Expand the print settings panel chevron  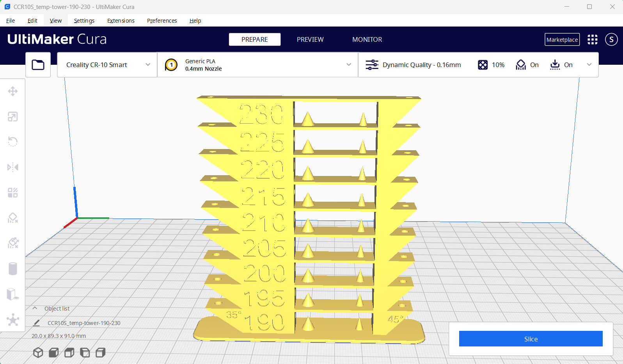pyautogui.click(x=589, y=65)
